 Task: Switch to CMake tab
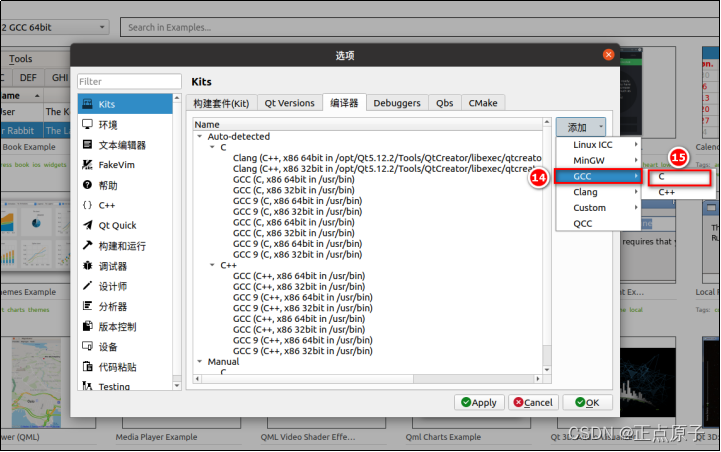[x=483, y=103]
